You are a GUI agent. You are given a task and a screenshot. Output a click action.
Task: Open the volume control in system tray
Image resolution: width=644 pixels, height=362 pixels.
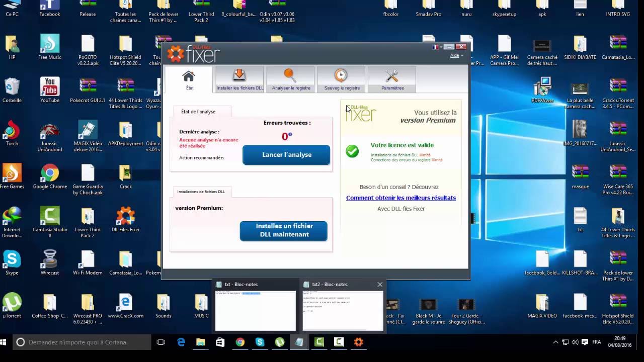click(x=575, y=342)
